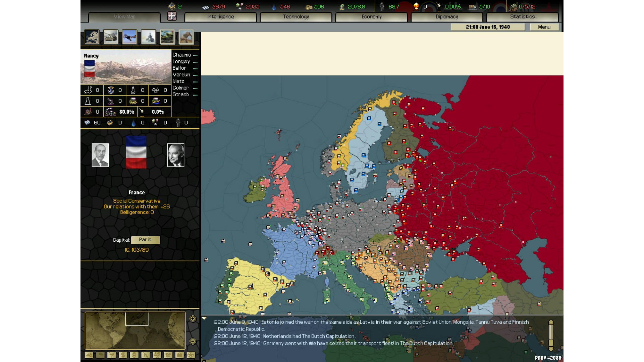Toggle the weather map mode button
The image size is (644, 362).
(111, 355)
